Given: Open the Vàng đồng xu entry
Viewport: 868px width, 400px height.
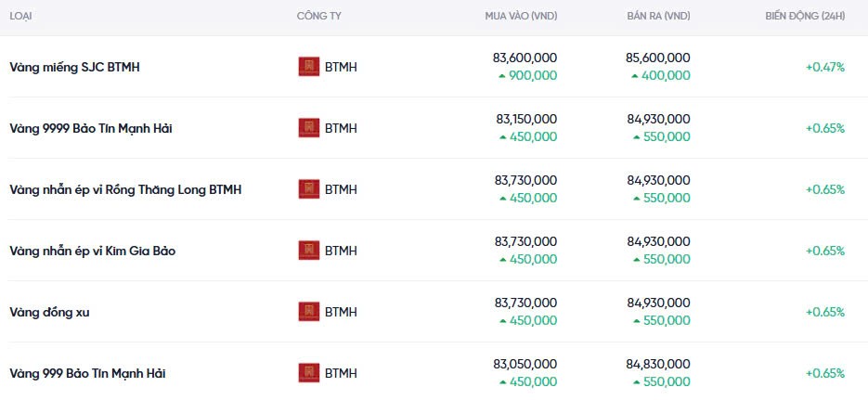Looking at the screenshot, I should 49,312.
